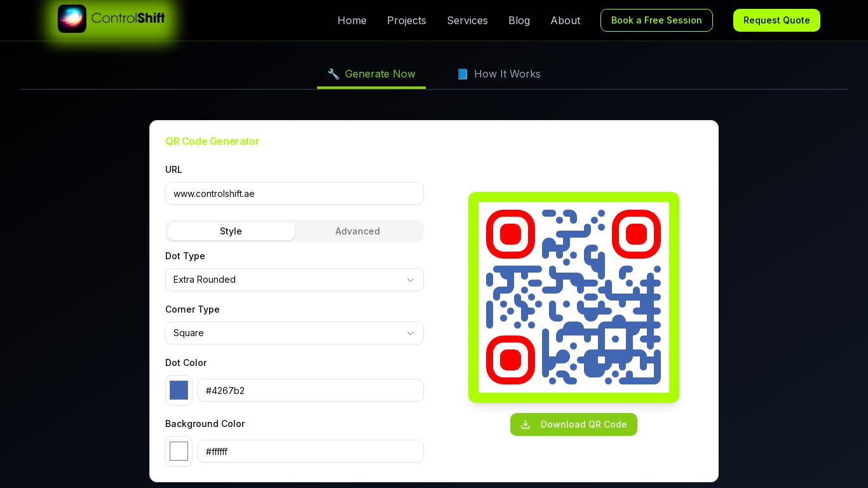
Task: Click the Request Quote button
Action: [776, 20]
